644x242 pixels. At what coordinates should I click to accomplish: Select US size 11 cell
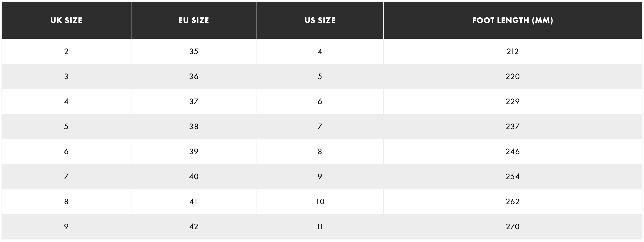[x=320, y=227]
